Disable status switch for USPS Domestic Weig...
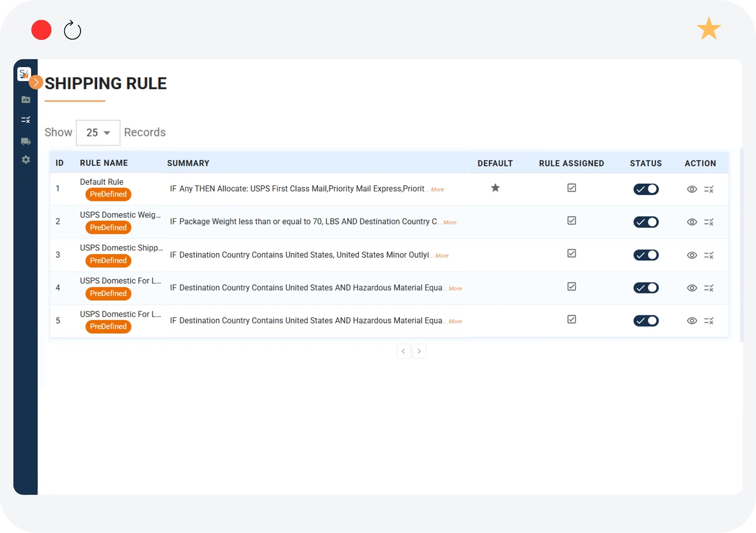This screenshot has height=533, width=756. 646,222
